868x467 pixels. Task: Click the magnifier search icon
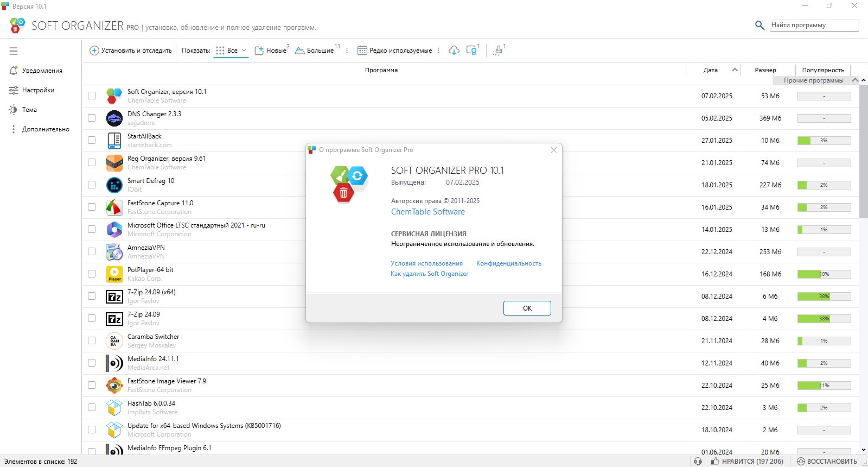click(759, 25)
